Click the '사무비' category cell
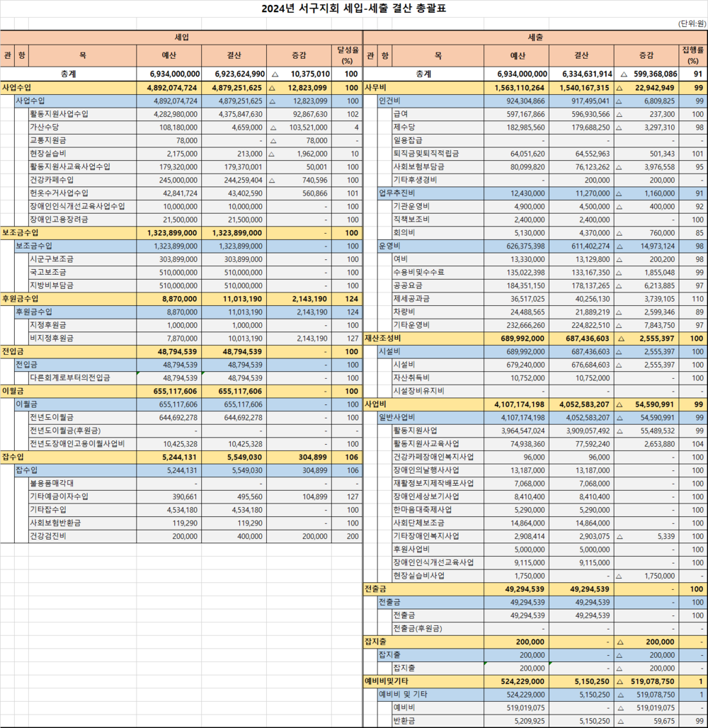708x728 pixels. click(424, 88)
